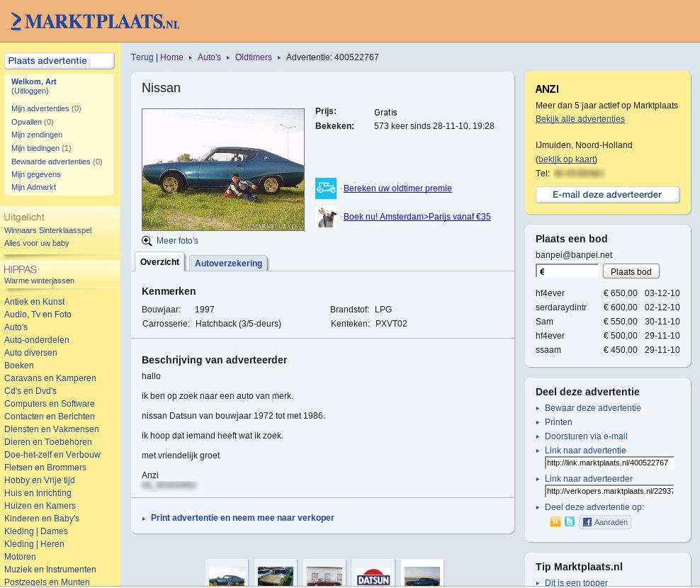Open Huizen en Kamers category
This screenshot has height=588, width=700.
pyautogui.click(x=40, y=507)
